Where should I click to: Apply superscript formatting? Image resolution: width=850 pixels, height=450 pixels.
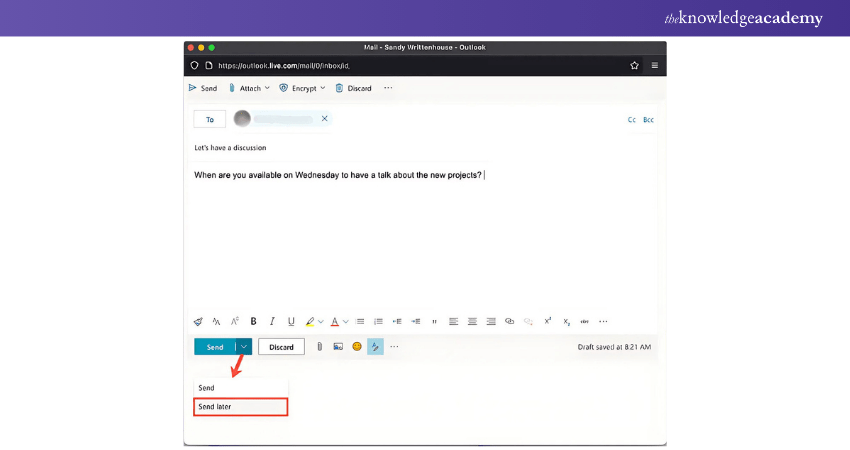(548, 322)
